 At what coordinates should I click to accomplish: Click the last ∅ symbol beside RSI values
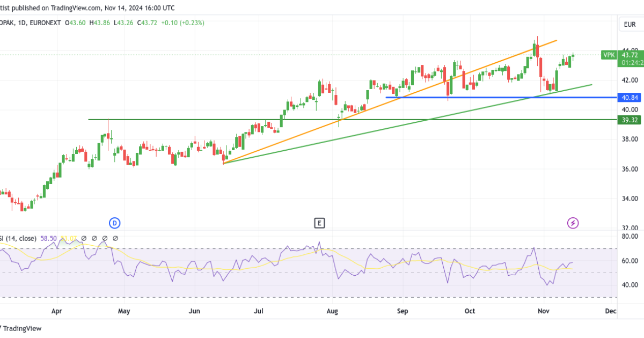[115, 238]
